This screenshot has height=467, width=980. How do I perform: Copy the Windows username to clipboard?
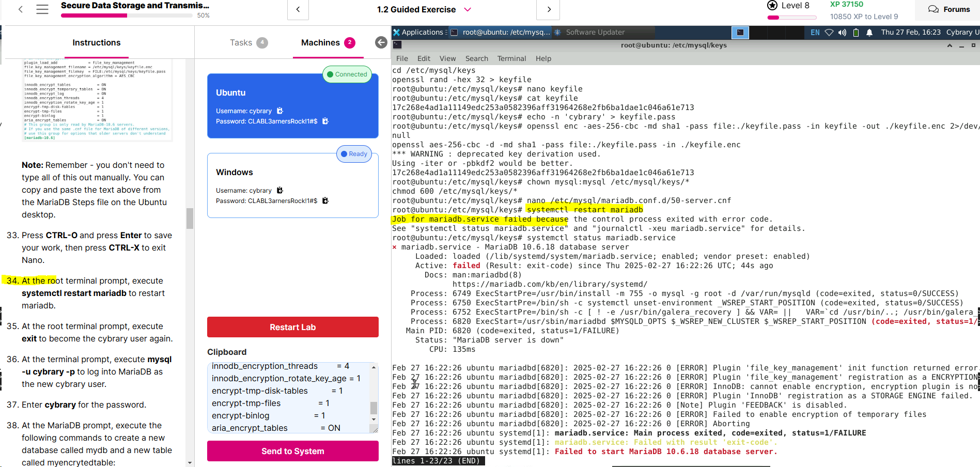280,191
